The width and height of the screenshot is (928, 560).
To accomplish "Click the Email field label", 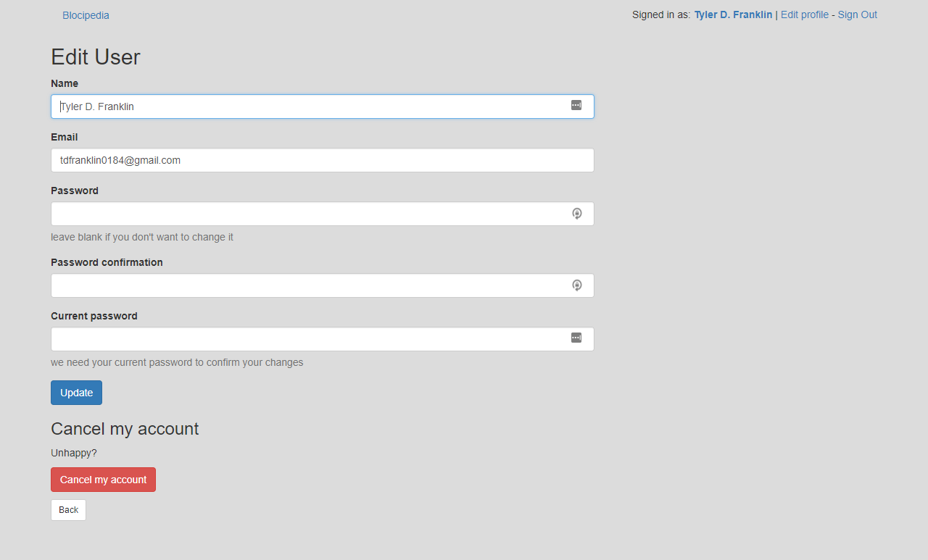I will click(64, 137).
